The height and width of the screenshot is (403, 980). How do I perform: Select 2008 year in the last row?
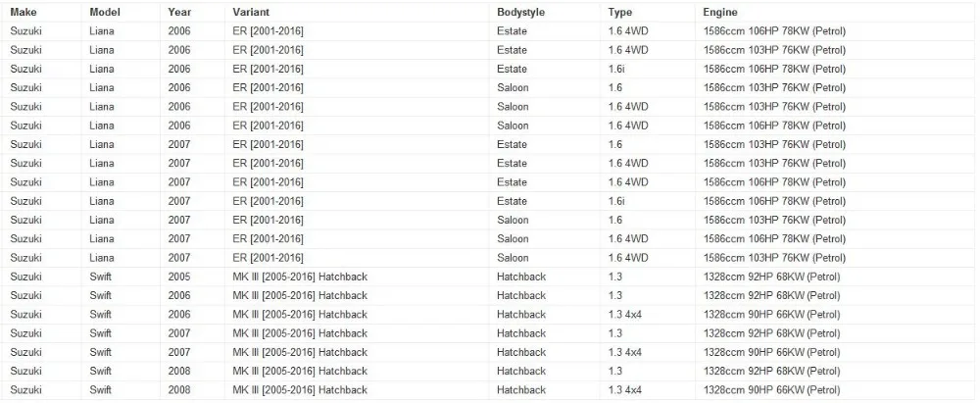tap(179, 390)
